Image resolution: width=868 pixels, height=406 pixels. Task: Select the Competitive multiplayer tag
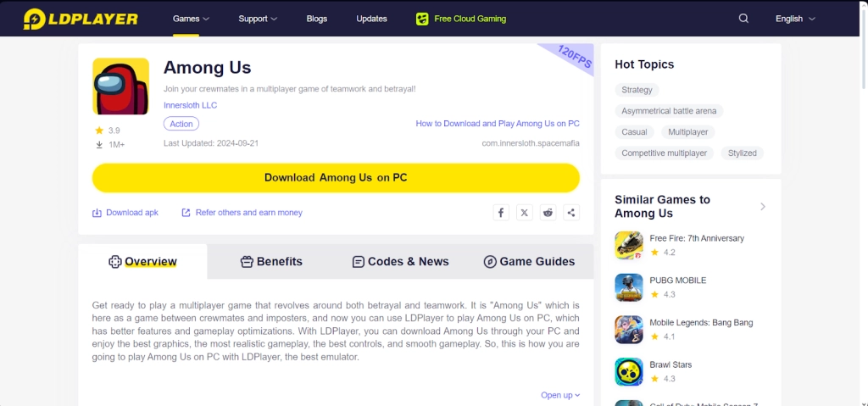point(665,153)
